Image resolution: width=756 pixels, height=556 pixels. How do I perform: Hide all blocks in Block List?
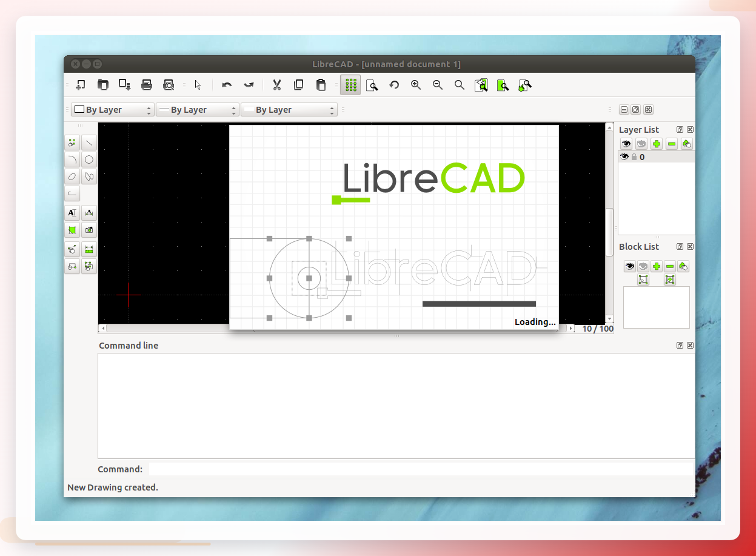643,266
